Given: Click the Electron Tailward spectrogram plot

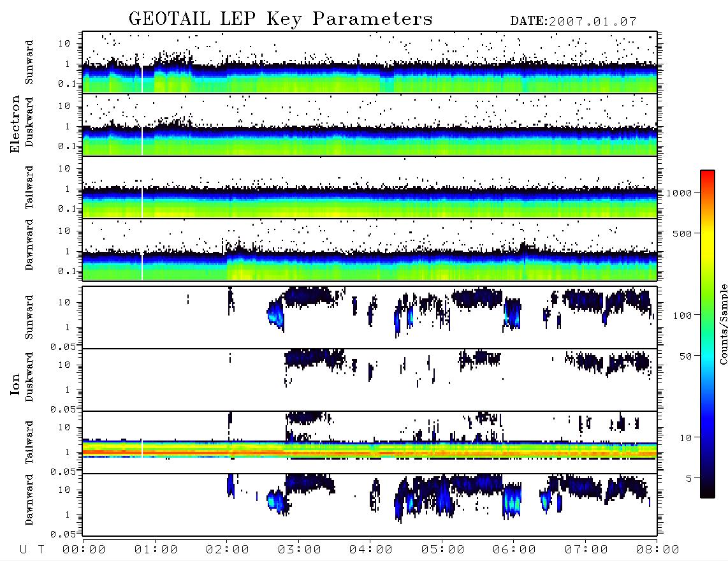Looking at the screenshot, I should click(370, 187).
